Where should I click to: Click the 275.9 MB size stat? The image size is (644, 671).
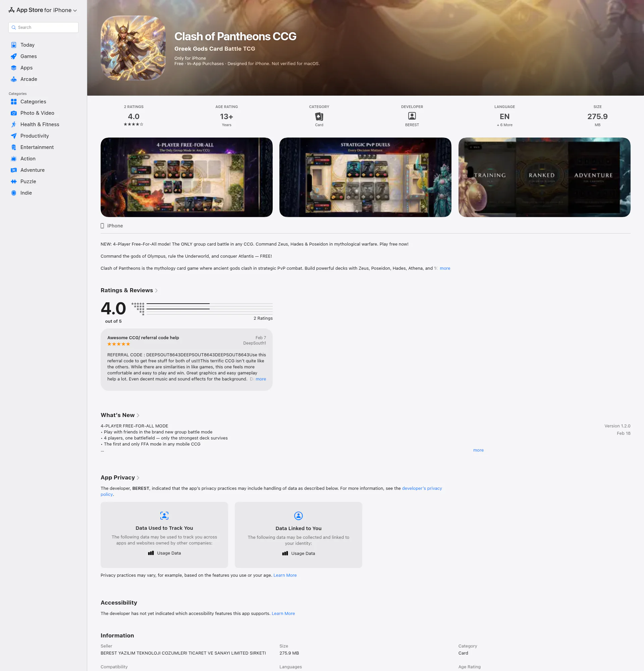597,116
